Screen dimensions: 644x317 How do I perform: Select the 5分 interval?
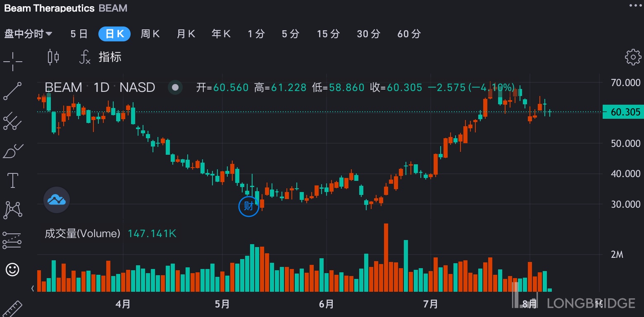[291, 34]
